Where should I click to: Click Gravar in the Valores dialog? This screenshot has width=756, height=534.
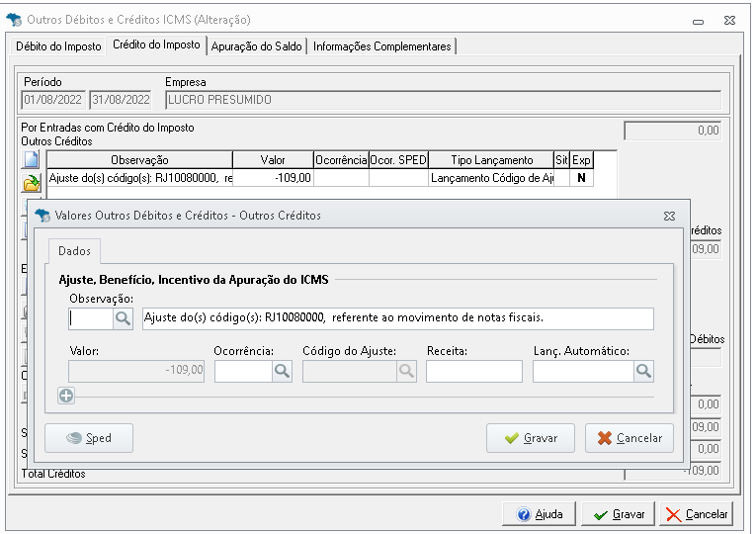click(x=531, y=438)
